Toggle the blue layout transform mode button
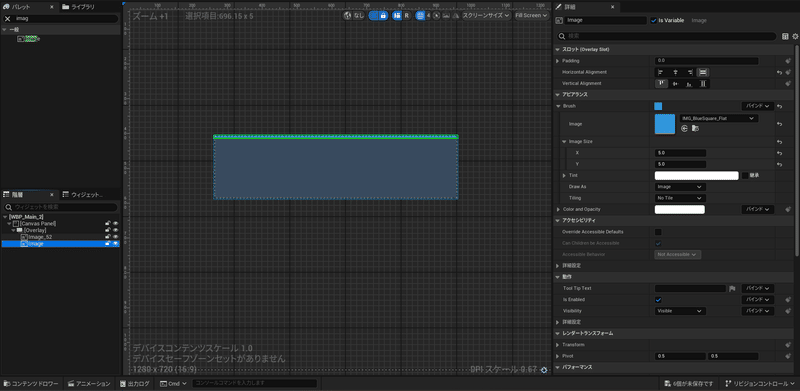The image size is (800, 391). click(397, 16)
